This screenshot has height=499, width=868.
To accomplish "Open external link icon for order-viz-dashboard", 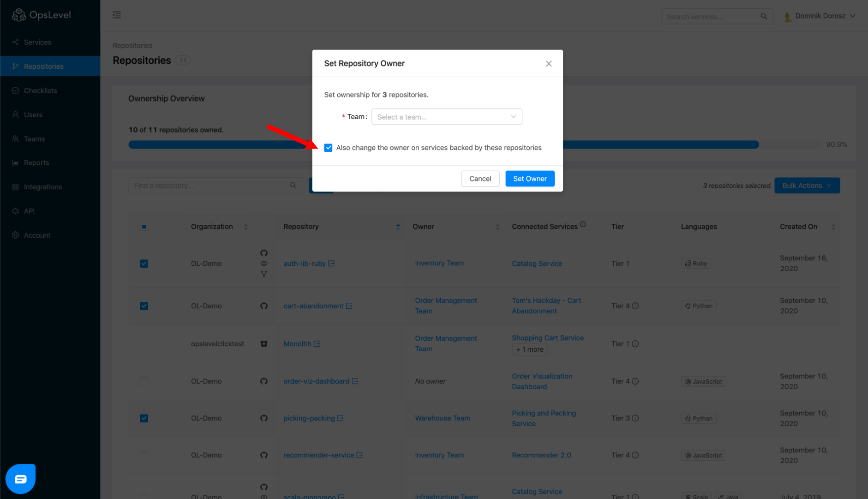I will (x=355, y=381).
